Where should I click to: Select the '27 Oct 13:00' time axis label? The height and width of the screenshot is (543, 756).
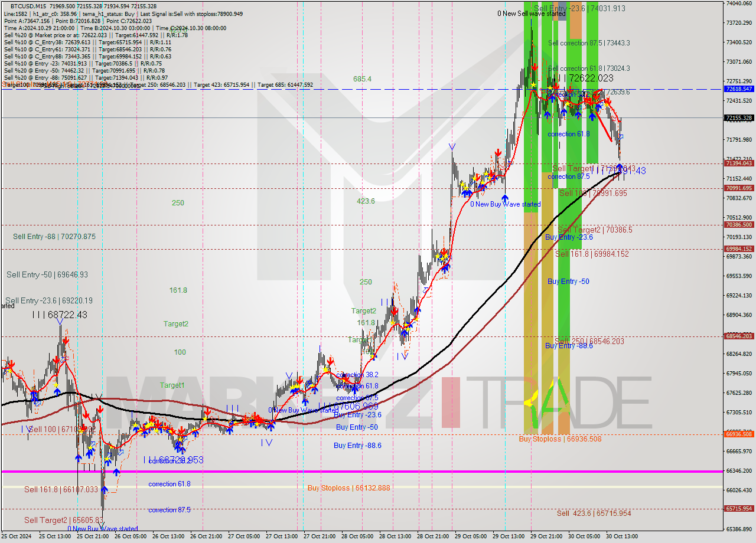point(282,537)
